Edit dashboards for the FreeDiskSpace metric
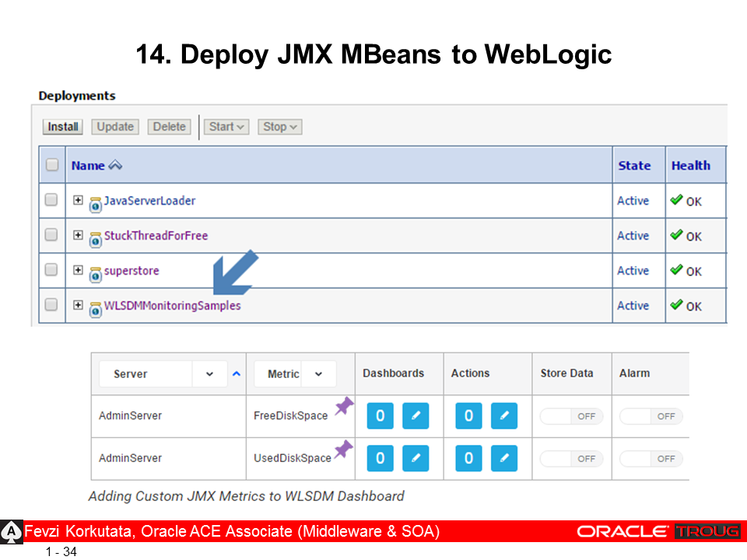This screenshot has width=747, height=560. 416,416
